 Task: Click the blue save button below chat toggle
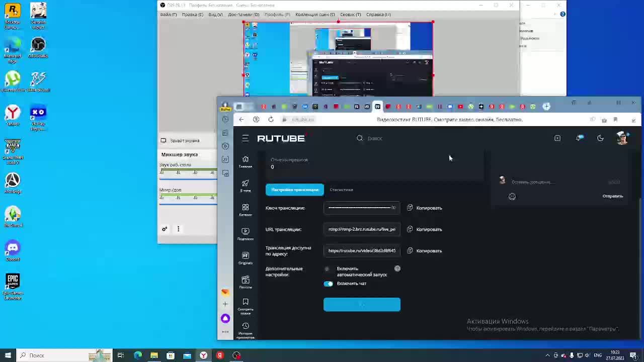pos(362,304)
